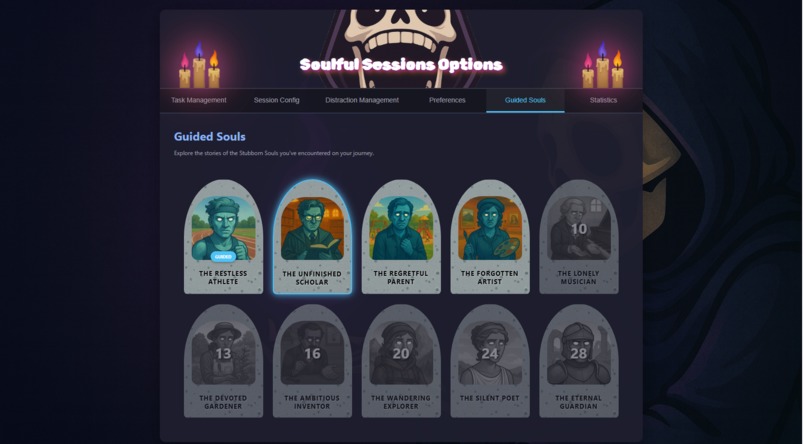806x444 pixels.
Task: Click locked Devoted Gardener card numbered 13
Action: coord(223,361)
